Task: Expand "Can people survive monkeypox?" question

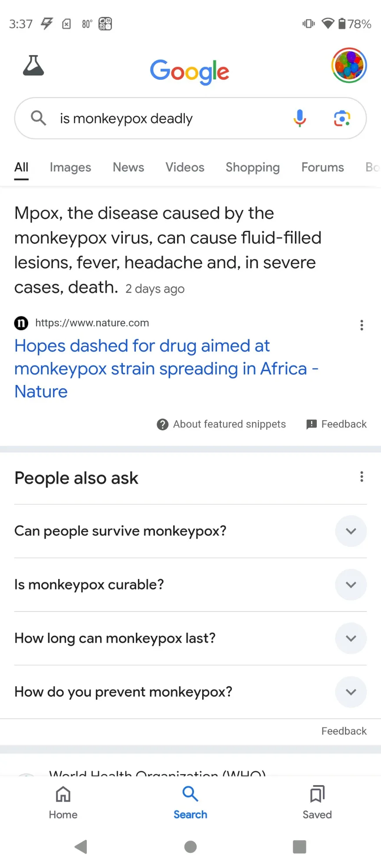Action: coord(351,531)
